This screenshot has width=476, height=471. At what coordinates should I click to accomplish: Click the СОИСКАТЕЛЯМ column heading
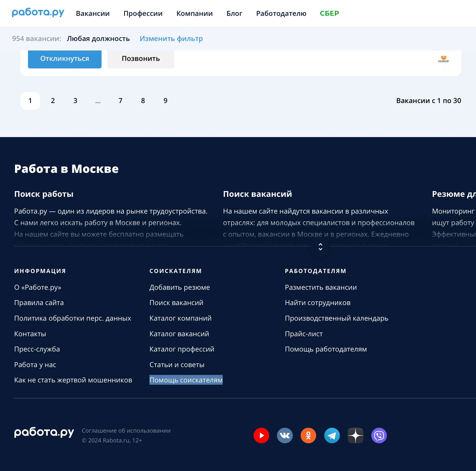176,271
